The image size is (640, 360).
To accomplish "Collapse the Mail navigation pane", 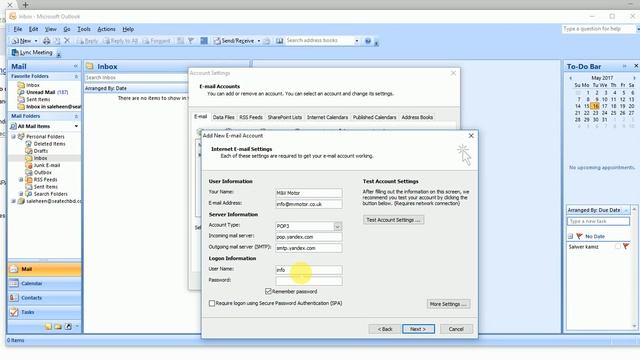I will [76, 66].
